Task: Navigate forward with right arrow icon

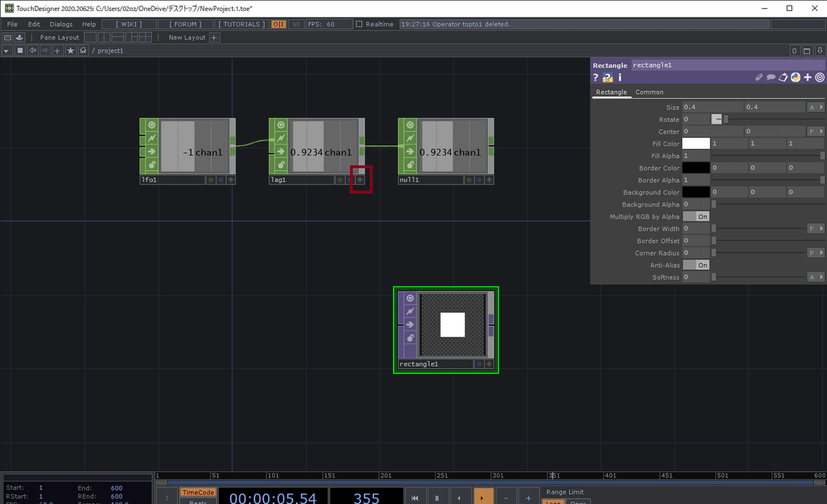Action: [45, 51]
